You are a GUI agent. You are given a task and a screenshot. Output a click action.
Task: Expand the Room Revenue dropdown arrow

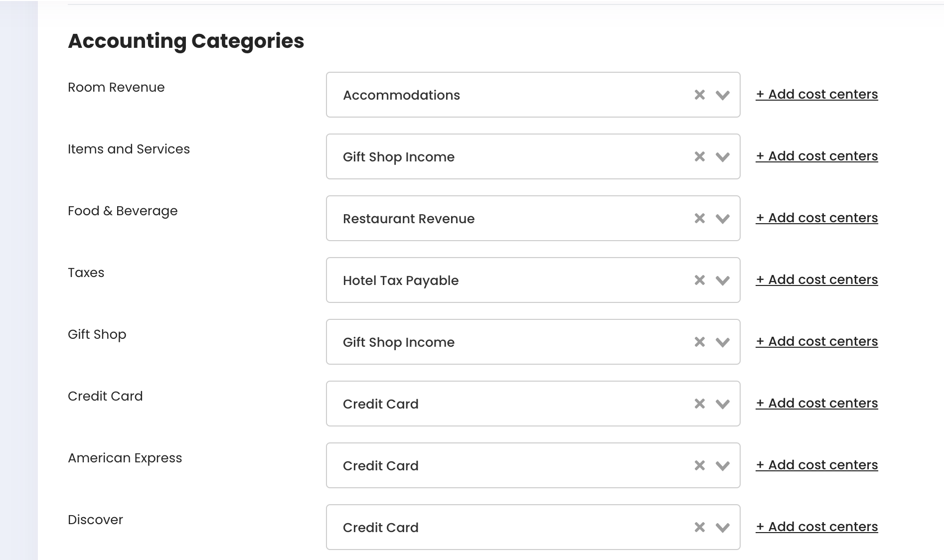(x=722, y=95)
